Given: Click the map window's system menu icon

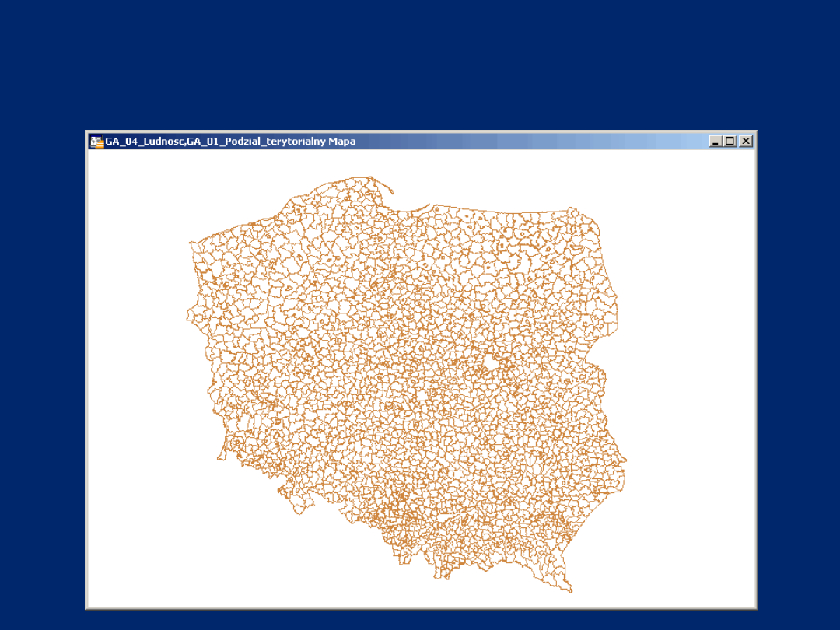Looking at the screenshot, I should click(x=96, y=141).
